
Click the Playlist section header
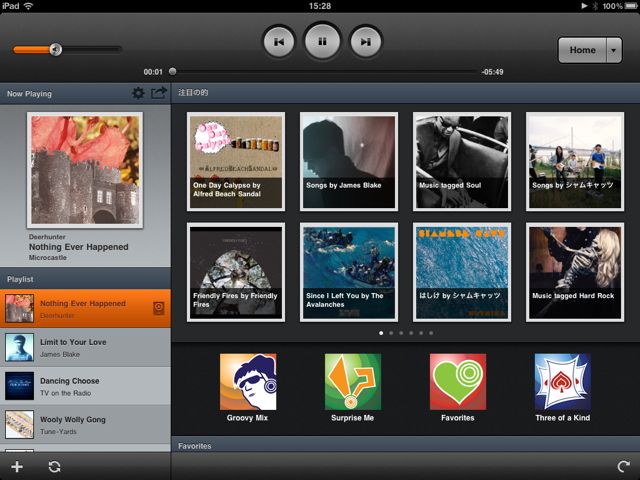[85, 279]
